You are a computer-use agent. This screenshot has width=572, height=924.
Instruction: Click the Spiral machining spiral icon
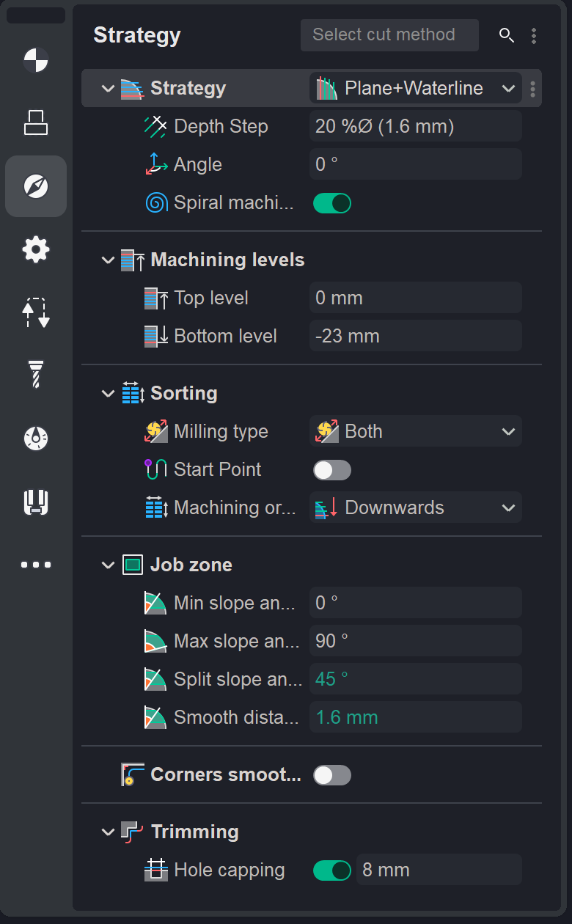coord(156,202)
